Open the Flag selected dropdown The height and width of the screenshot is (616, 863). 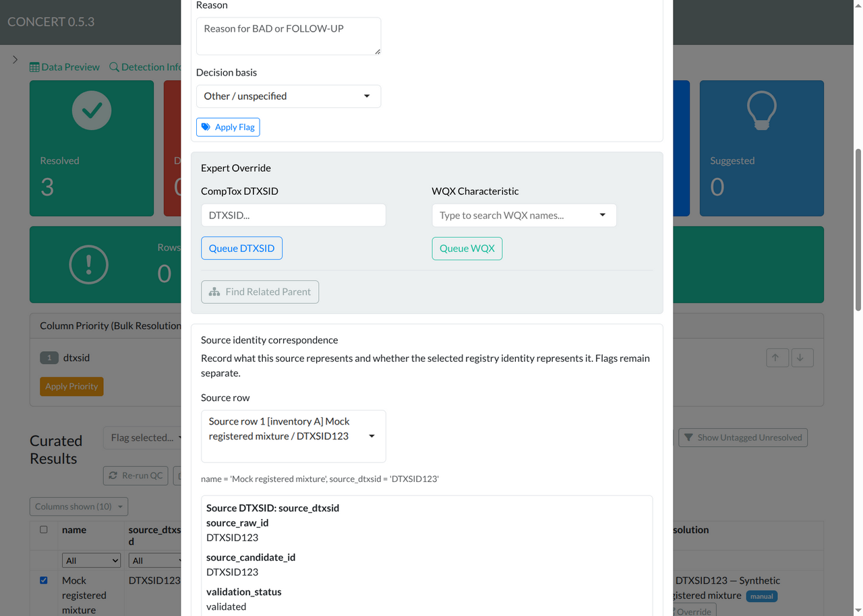click(x=144, y=437)
